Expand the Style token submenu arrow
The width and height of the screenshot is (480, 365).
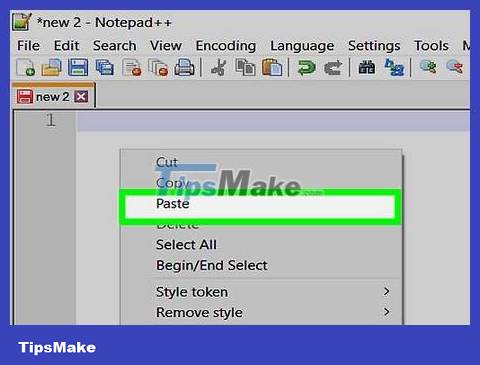click(x=386, y=292)
